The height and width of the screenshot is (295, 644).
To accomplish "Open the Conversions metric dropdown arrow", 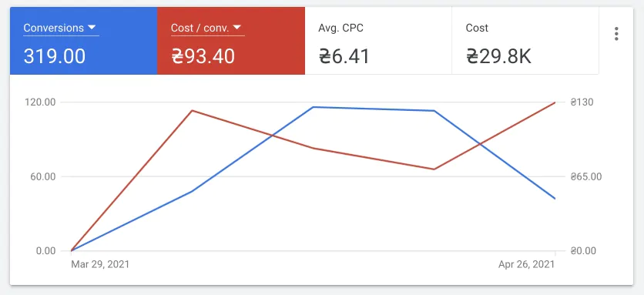I will (92, 28).
